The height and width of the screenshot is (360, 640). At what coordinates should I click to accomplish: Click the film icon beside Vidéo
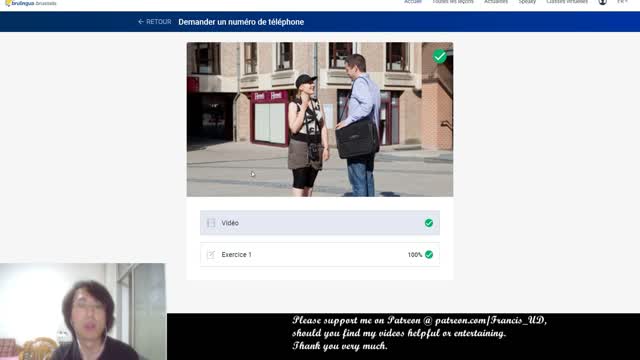(211, 223)
